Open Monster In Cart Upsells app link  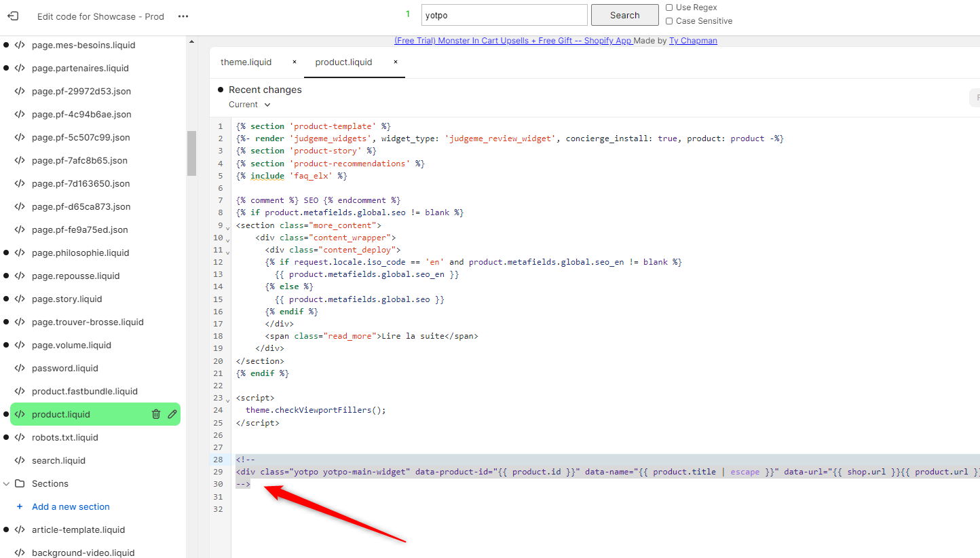pos(513,41)
